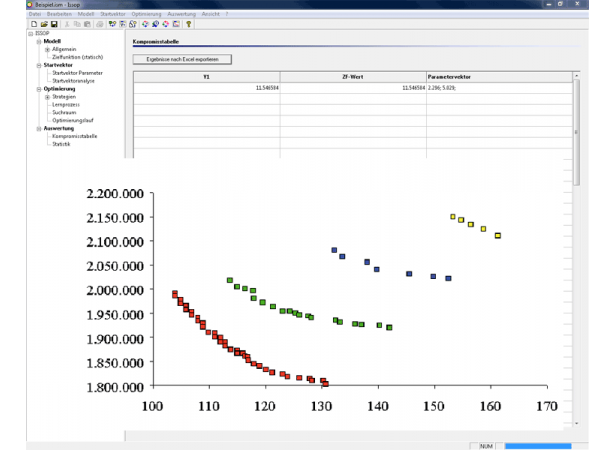Click the Open folder toolbar icon
The width and height of the screenshot is (615, 450).
tap(44, 23)
